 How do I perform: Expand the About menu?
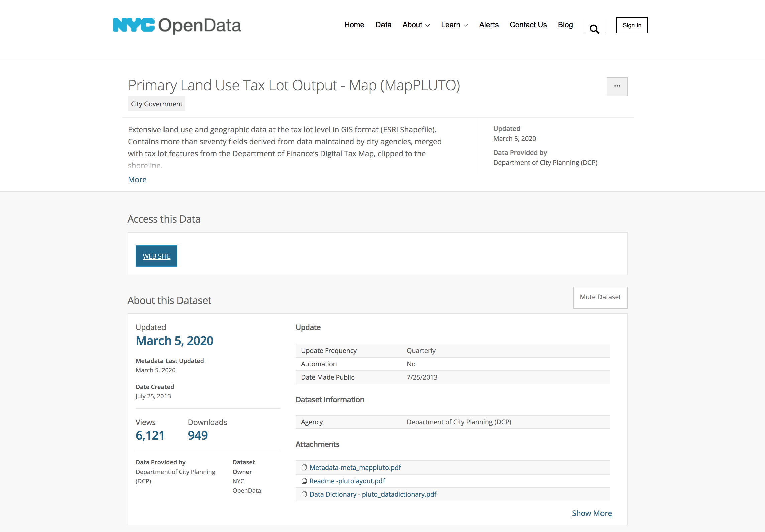point(416,25)
